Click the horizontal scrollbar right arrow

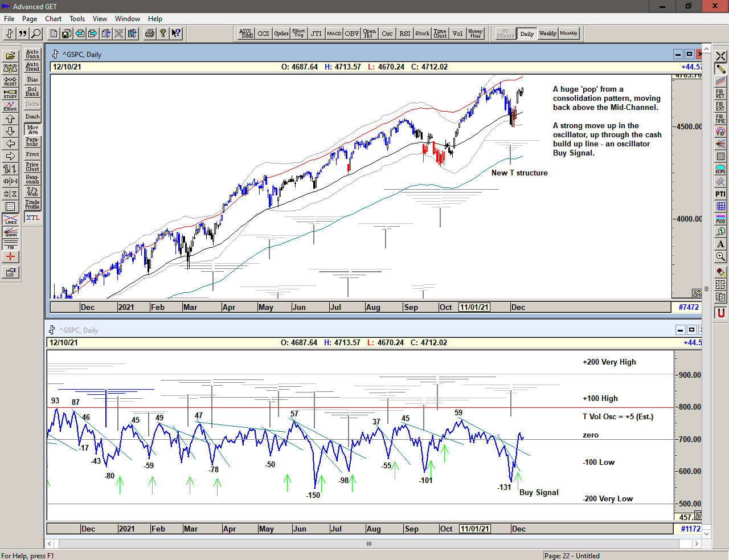coord(696,543)
